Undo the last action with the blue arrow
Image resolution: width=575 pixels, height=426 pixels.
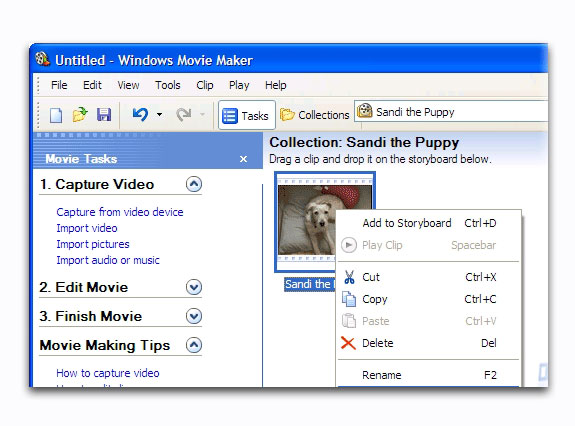click(140, 114)
